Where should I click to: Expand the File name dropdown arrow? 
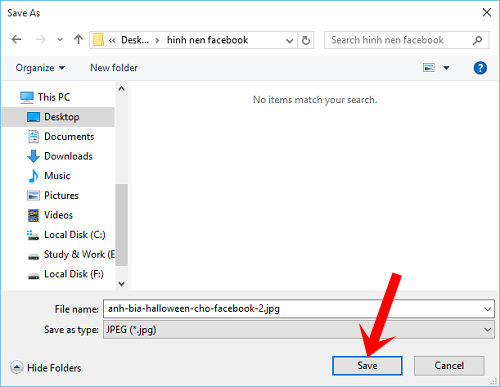[x=487, y=309]
